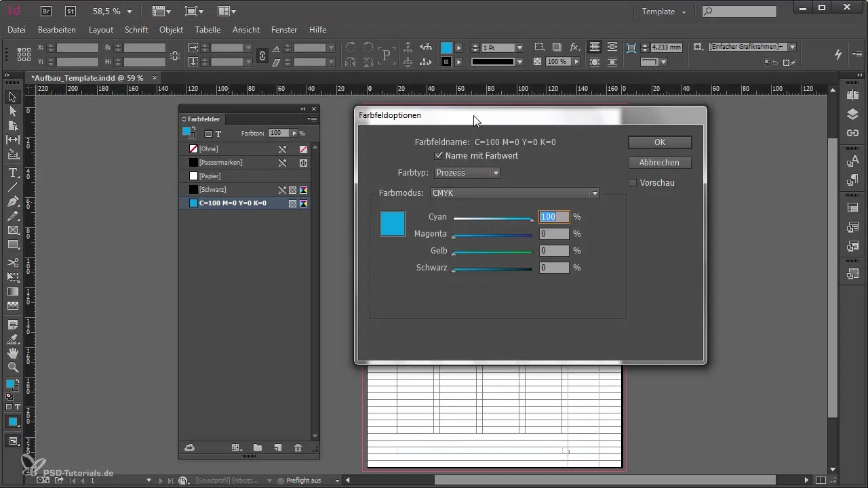Screen dimensions: 868x488
Task: Select the [Schwarz] swatch row
Action: (245, 190)
